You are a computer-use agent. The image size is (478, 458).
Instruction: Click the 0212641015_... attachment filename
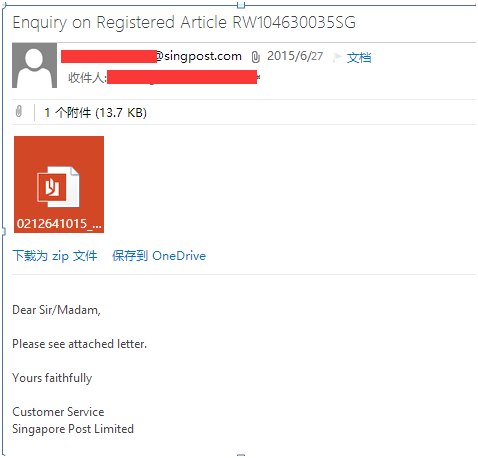59,224
